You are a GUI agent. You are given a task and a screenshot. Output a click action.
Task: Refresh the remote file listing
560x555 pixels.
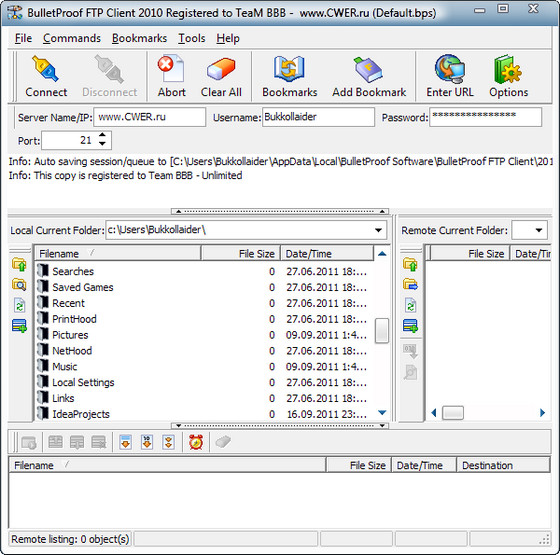pyautogui.click(x=410, y=305)
